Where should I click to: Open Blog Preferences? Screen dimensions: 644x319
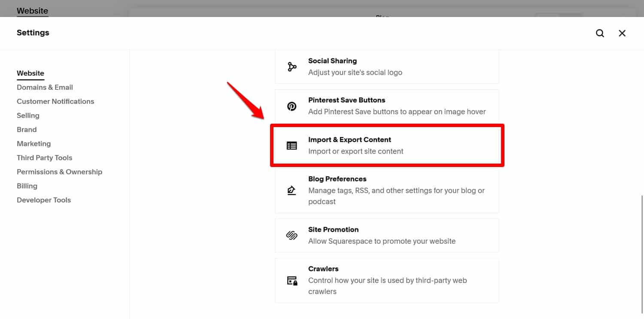[387, 190]
